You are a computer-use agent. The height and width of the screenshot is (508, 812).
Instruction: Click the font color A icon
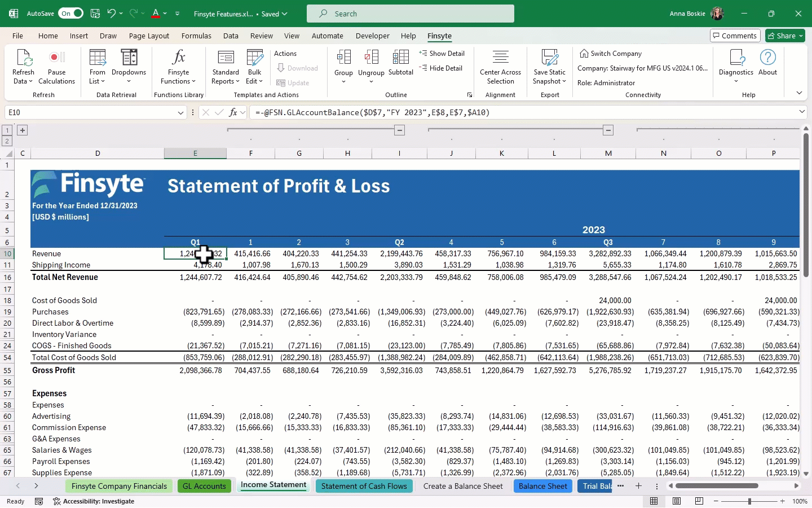156,14
